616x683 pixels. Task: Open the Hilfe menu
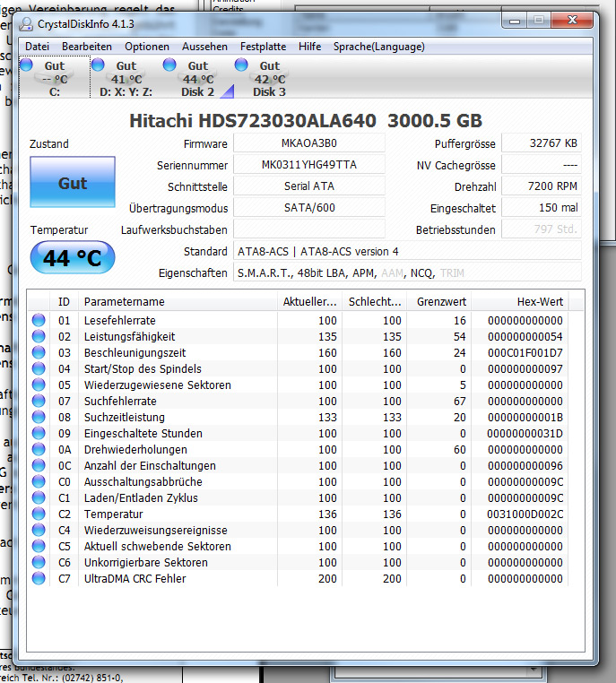(x=309, y=47)
